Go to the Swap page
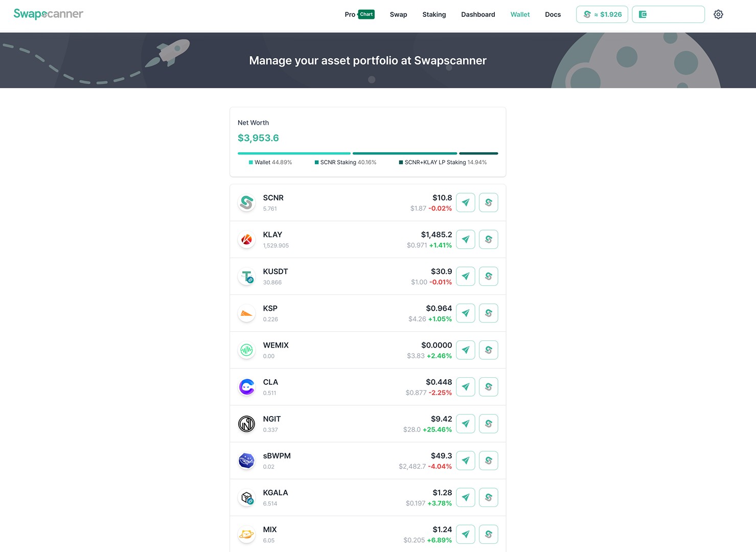 coord(398,14)
